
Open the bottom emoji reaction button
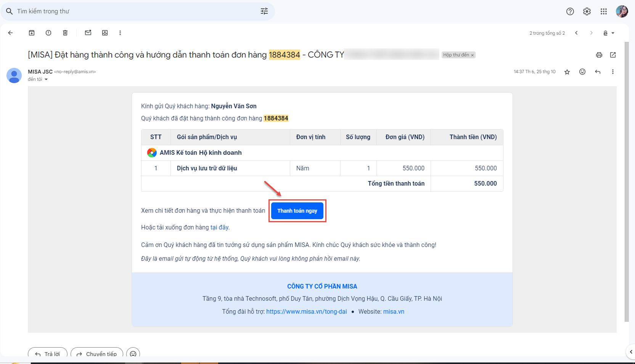pyautogui.click(x=133, y=353)
